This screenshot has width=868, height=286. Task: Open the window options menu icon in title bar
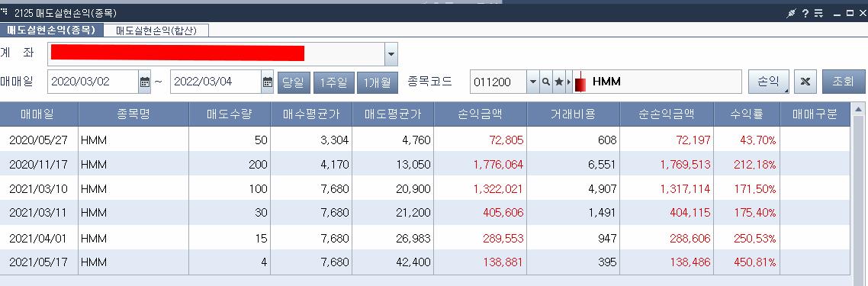point(818,13)
